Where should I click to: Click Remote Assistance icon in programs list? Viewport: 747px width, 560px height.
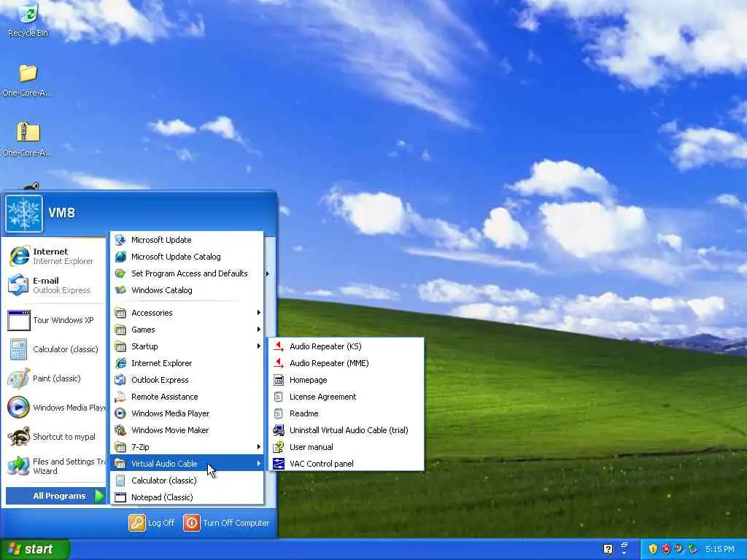120,397
